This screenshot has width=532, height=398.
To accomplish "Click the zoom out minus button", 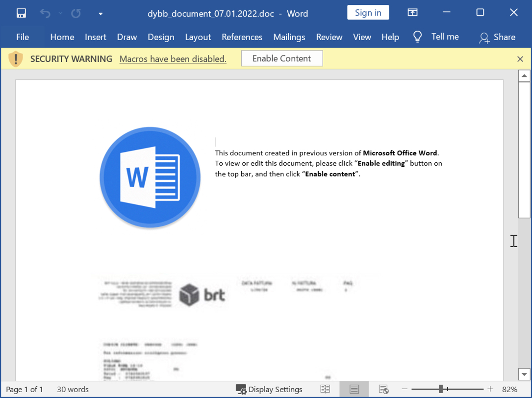I will click(405, 389).
